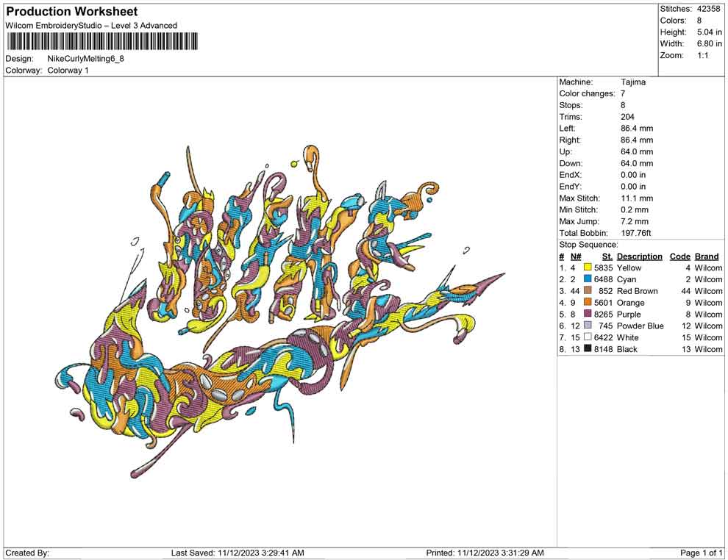
Task: Click 'Wilcom EmbroideryStudio – Level 3 Advanced' text
Action: click(91, 26)
